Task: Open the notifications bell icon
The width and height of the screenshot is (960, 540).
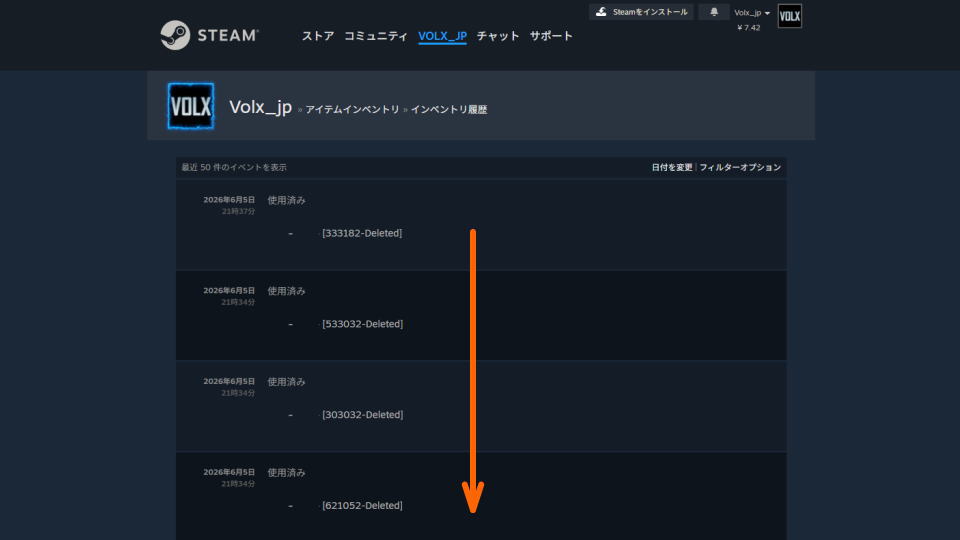Action: point(714,12)
